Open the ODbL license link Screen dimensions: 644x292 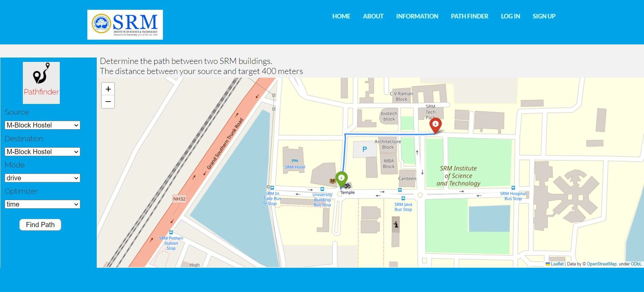[x=636, y=264]
